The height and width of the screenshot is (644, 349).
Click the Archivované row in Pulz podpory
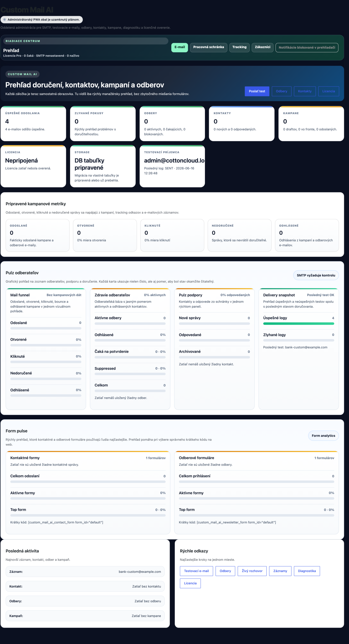(214, 354)
